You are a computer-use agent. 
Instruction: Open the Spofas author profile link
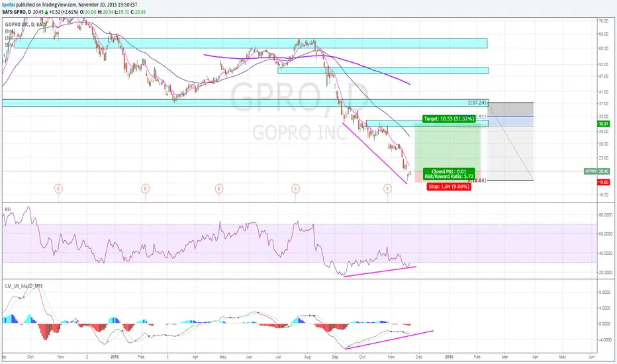(9, 5)
